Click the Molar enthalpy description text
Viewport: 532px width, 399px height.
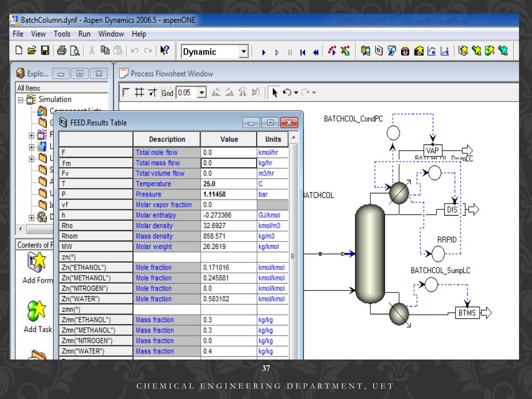coord(156,216)
